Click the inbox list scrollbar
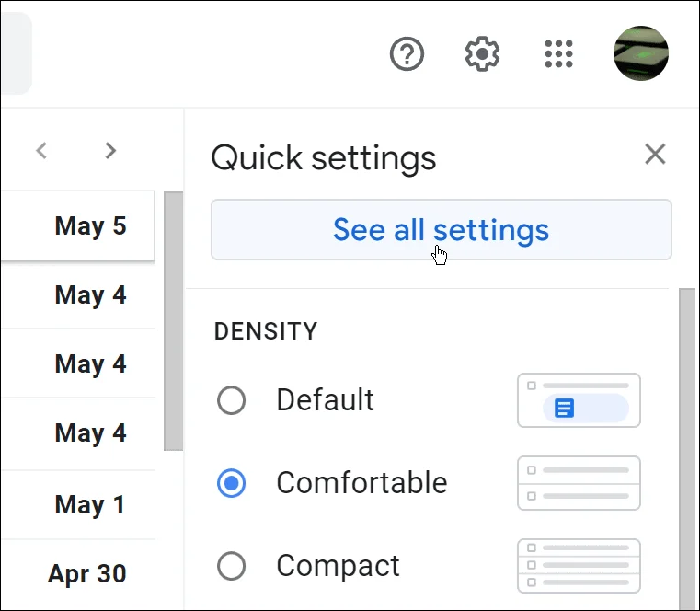Screen dimensions: 700x611 [173, 321]
